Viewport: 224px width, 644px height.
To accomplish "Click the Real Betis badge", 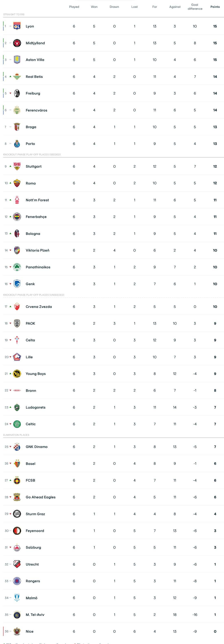I will (x=17, y=76).
